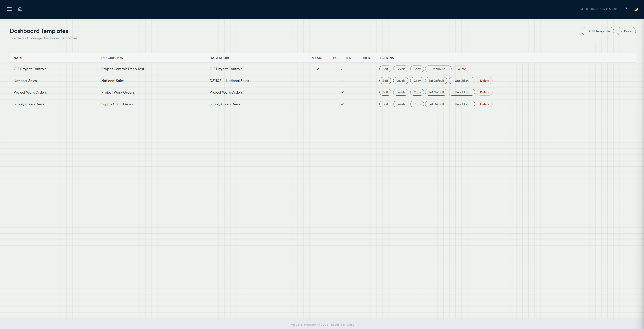Click the published checkmark for Project Work Orders
The image size is (644, 329).
coord(342,93)
